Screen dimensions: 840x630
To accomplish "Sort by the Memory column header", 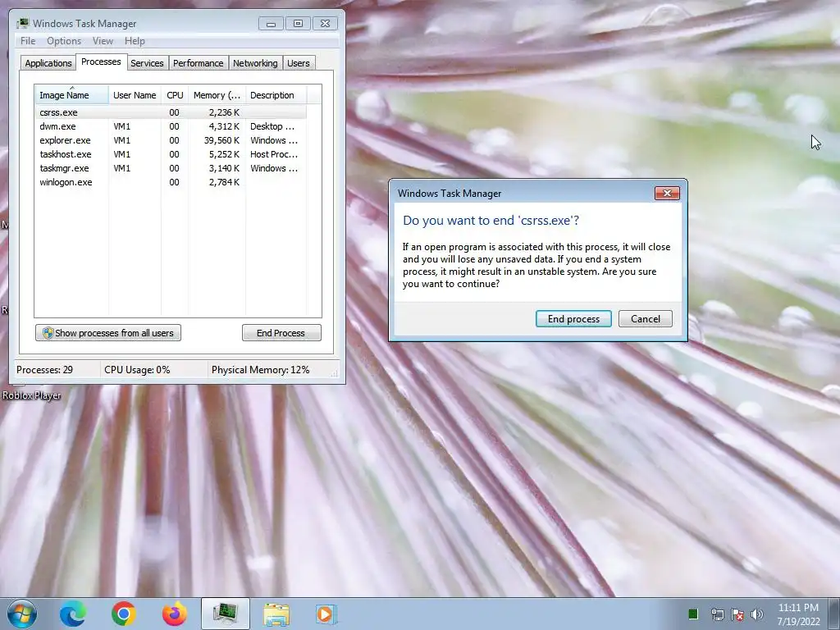I will click(x=217, y=95).
